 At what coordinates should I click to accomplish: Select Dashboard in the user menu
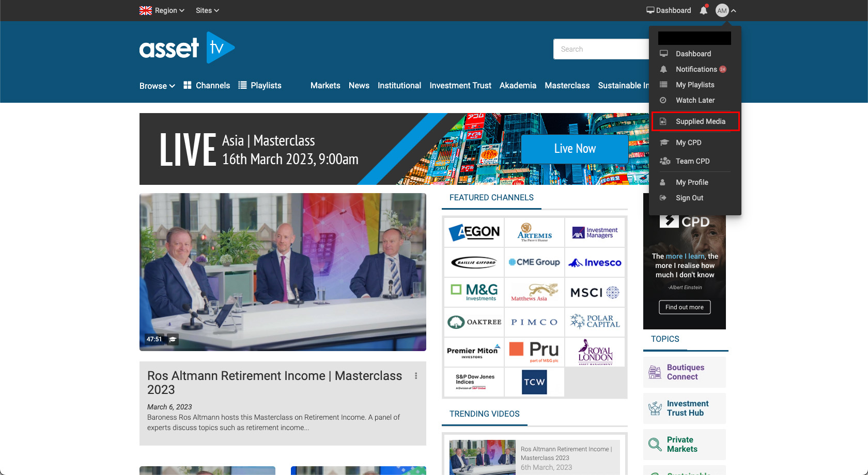tap(694, 54)
